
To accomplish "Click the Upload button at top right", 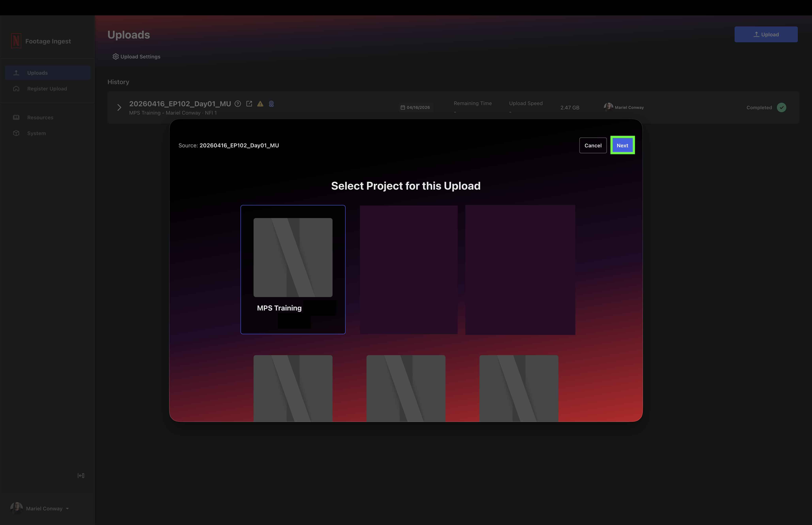I will [766, 34].
